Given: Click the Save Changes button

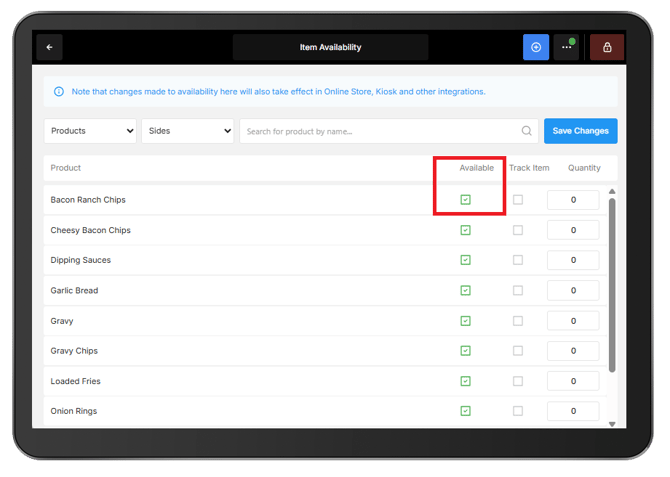Looking at the screenshot, I should [580, 131].
